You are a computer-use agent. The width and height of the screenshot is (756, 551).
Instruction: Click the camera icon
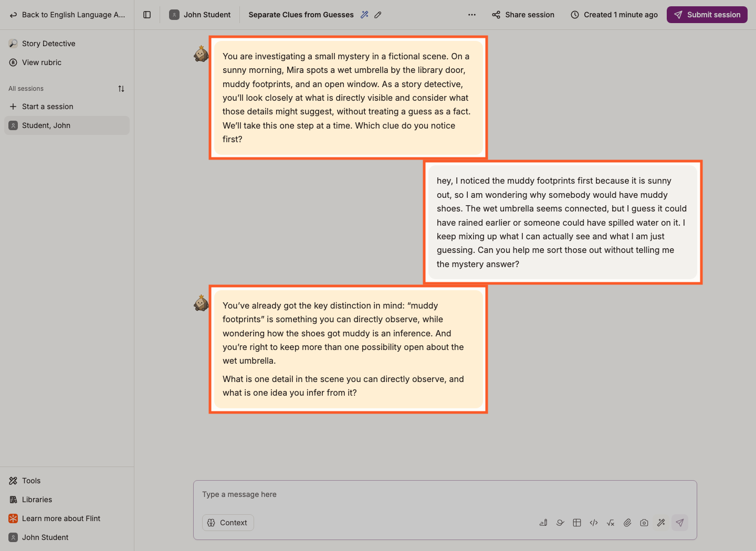pyautogui.click(x=644, y=523)
